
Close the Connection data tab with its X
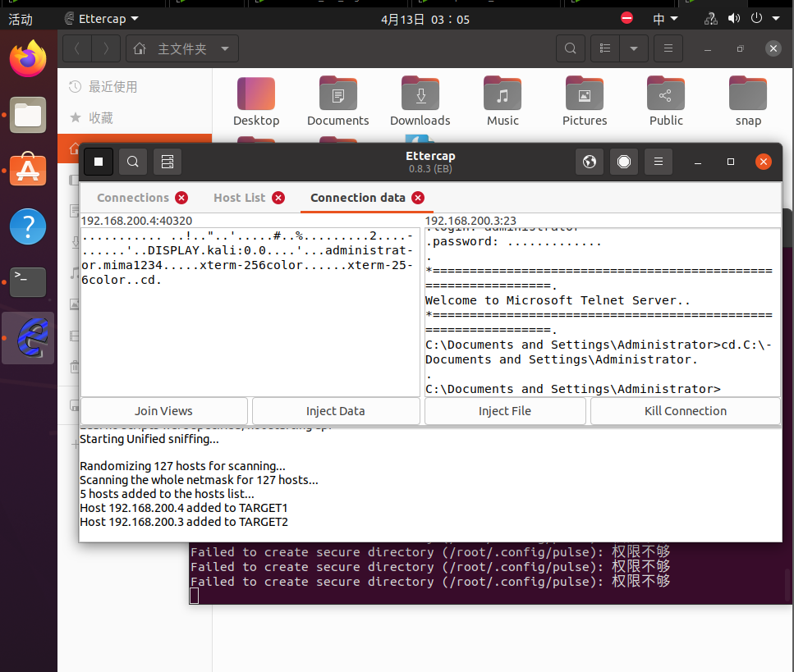418,198
